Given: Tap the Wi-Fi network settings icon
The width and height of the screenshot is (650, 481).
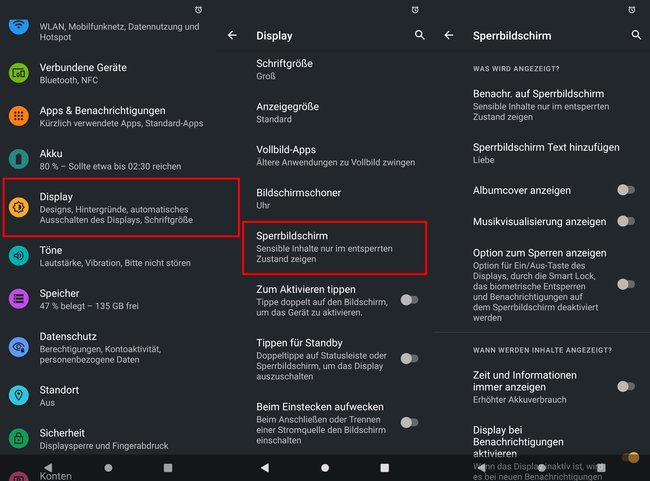Looking at the screenshot, I should (x=19, y=28).
